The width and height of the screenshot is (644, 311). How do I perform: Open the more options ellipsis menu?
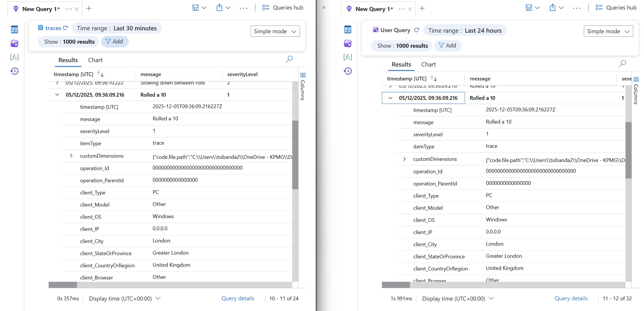(x=243, y=8)
